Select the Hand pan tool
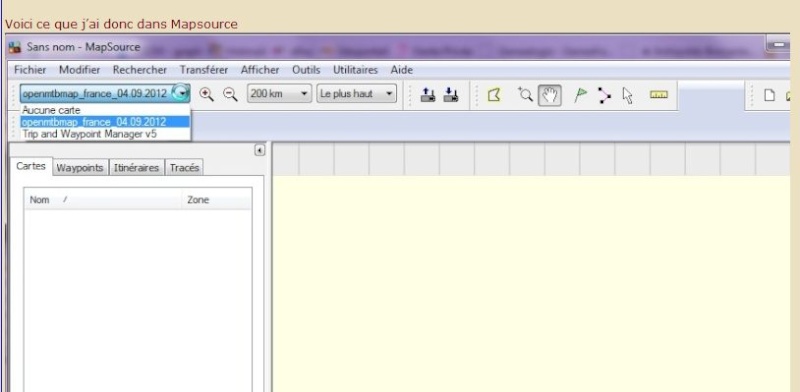Image resolution: width=800 pixels, height=392 pixels. tap(549, 95)
